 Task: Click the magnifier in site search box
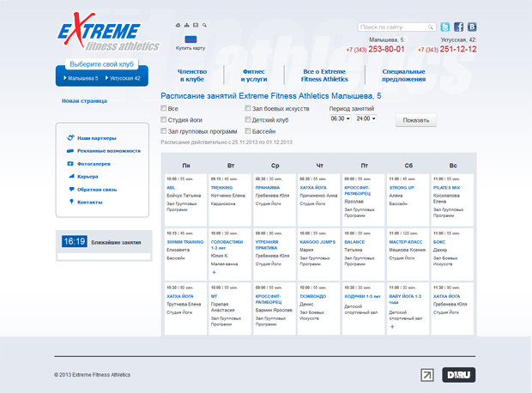430,27
